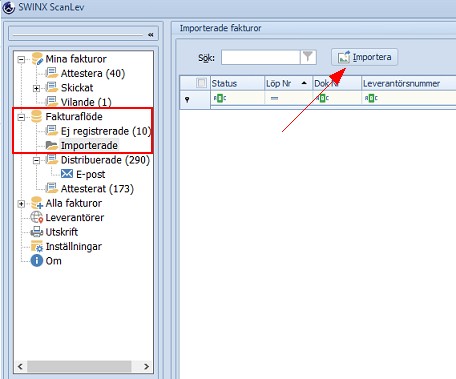Click the filter funnel icon beside search
The image size is (456, 379).
click(x=308, y=57)
